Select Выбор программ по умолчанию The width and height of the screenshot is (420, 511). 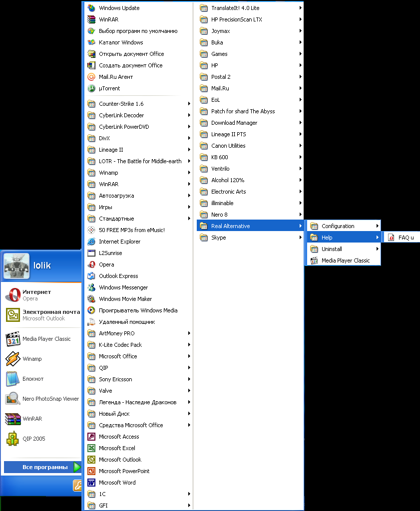[x=139, y=31]
